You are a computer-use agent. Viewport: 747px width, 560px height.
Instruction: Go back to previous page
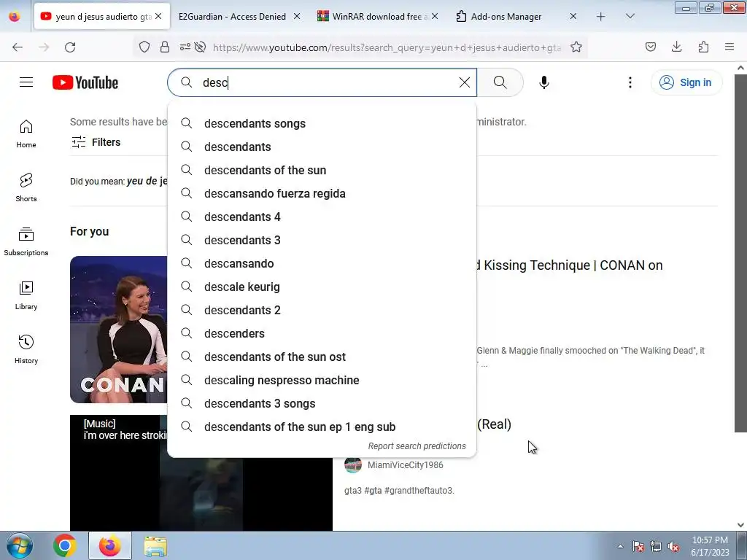(x=18, y=47)
